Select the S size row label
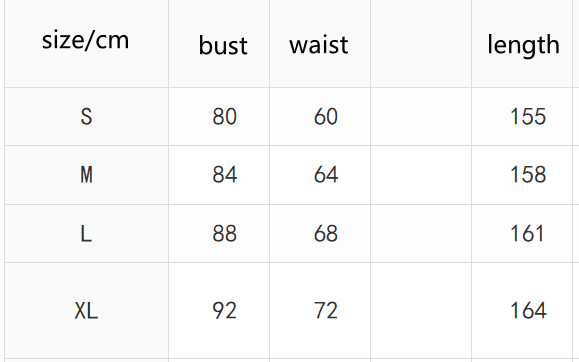 [86, 117]
